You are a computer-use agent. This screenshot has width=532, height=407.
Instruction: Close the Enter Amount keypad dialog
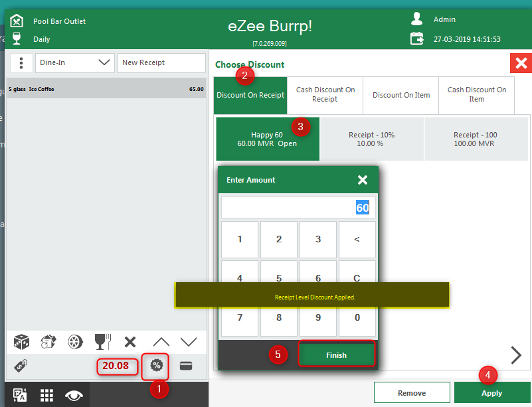[363, 180]
